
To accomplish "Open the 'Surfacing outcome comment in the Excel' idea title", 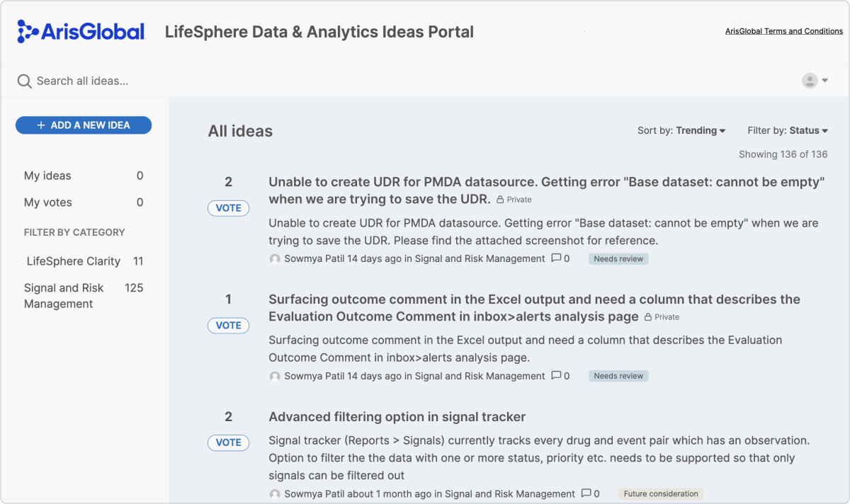I will (x=534, y=308).
